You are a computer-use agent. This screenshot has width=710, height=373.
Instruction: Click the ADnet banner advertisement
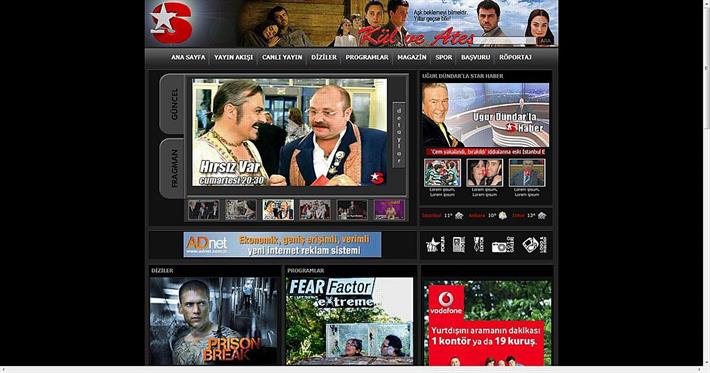click(x=282, y=244)
